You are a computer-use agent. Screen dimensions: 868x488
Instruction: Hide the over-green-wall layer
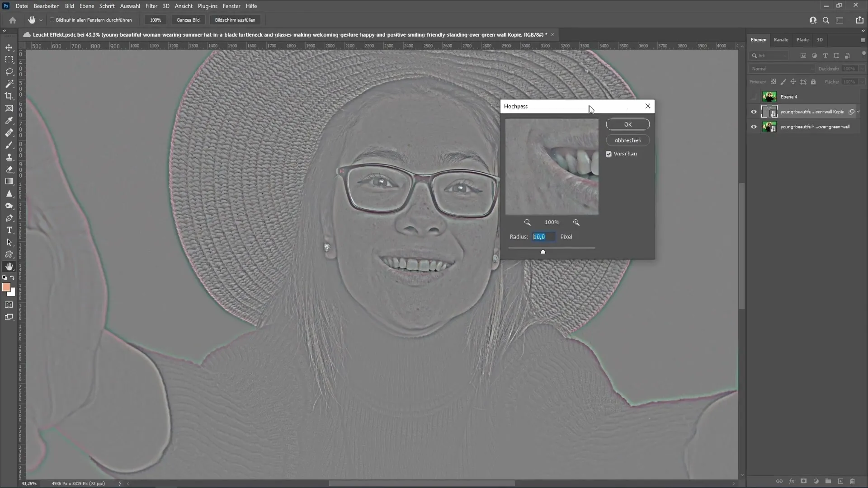point(754,127)
